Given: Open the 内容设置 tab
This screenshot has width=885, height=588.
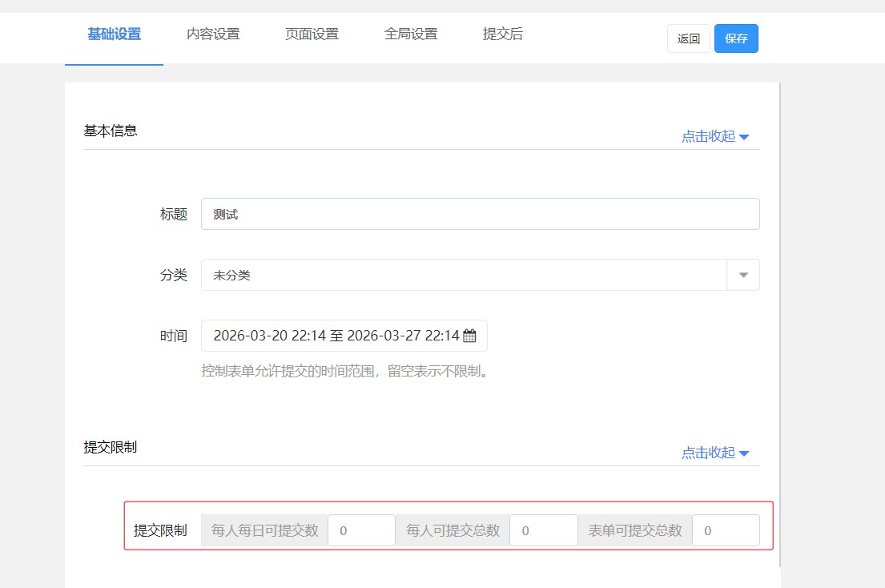Looking at the screenshot, I should tap(213, 34).
